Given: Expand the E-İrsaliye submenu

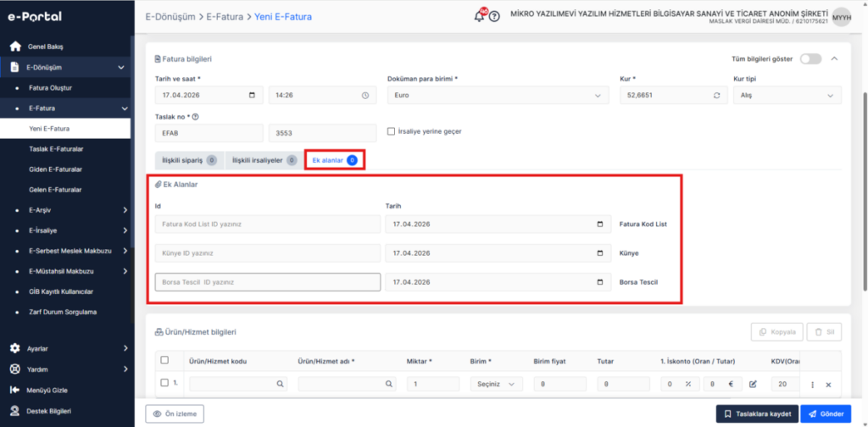Looking at the screenshot, I should [125, 230].
